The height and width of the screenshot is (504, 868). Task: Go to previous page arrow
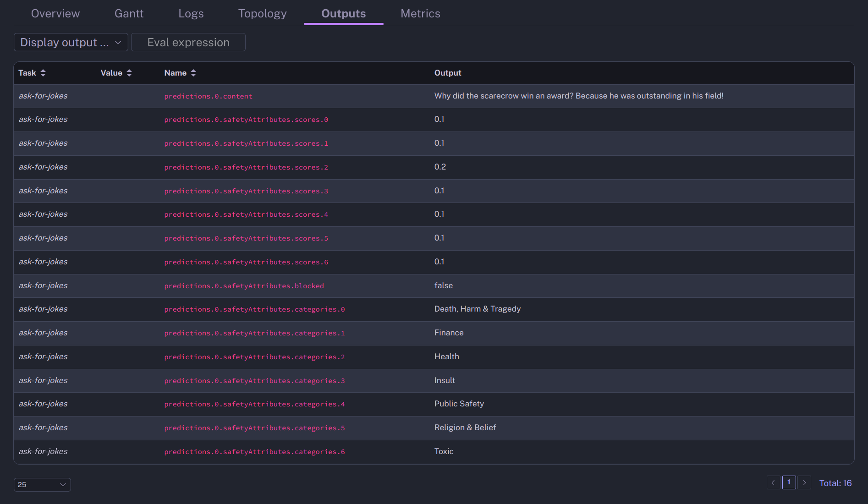tap(773, 482)
